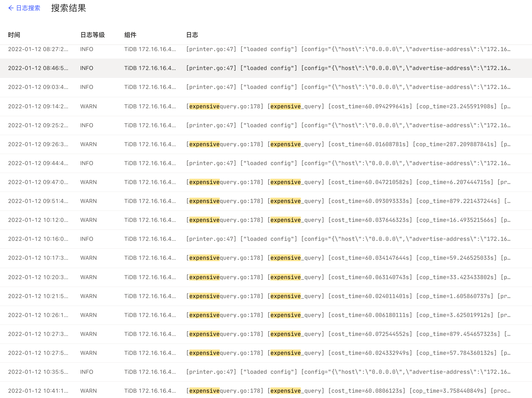Image resolution: width=532 pixels, height=398 pixels.
Task: Click the 组件 column header
Action: pos(130,35)
